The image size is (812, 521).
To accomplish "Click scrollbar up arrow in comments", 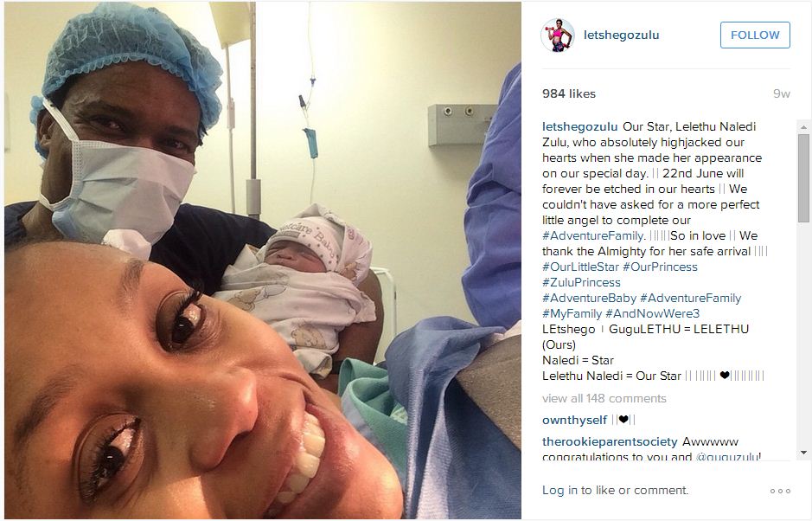I will pos(803,127).
